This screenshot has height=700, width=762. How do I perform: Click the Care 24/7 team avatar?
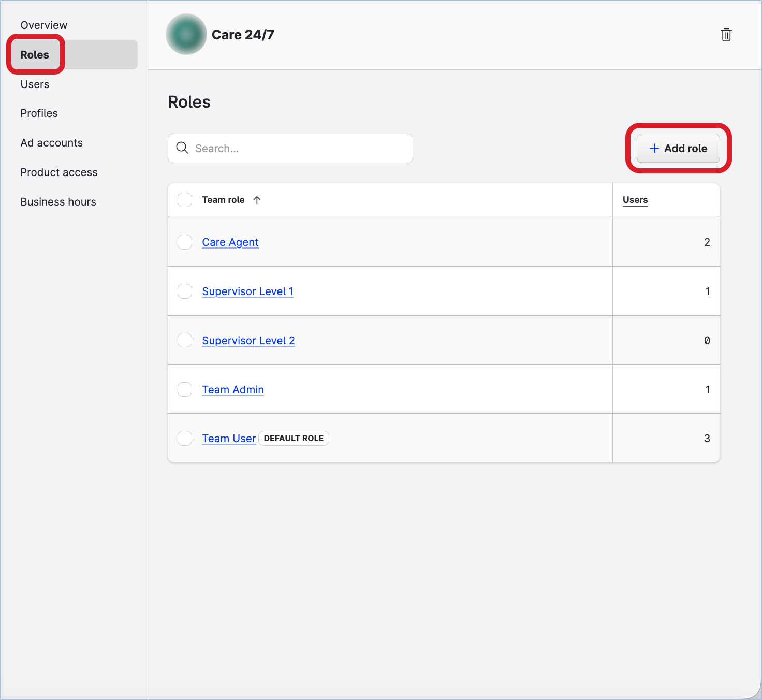[186, 35]
